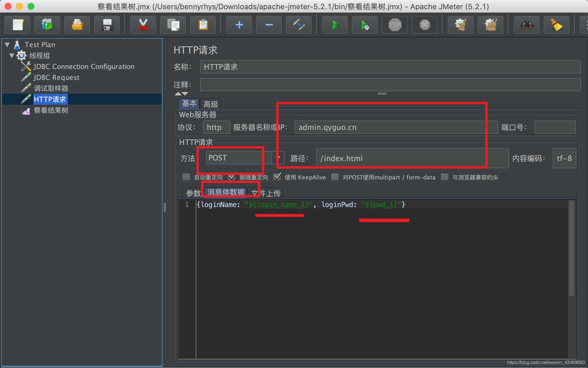This screenshot has height=368, width=588.
Task: Click the Paste clipboard icon
Action: [x=203, y=25]
